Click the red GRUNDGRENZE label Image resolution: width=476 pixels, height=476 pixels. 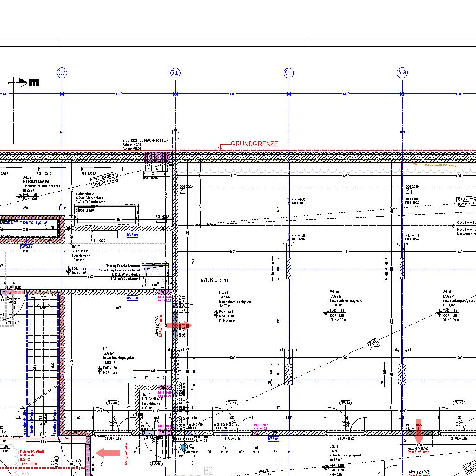[x=254, y=144]
